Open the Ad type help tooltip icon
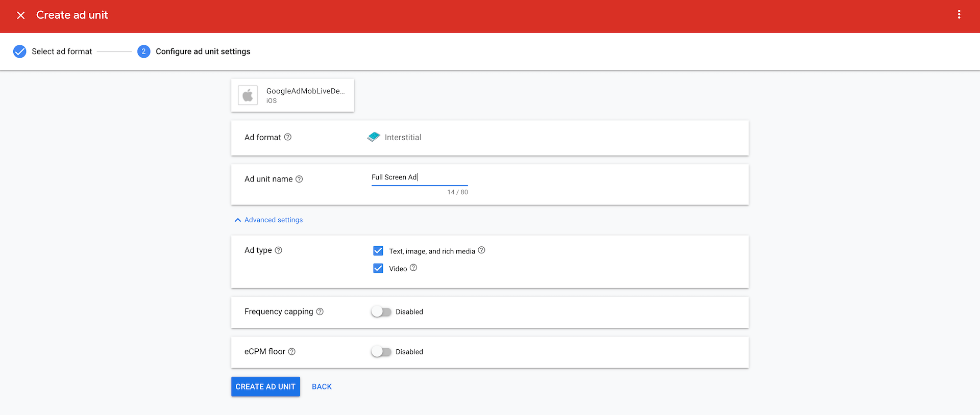This screenshot has height=415, width=980. (278, 250)
